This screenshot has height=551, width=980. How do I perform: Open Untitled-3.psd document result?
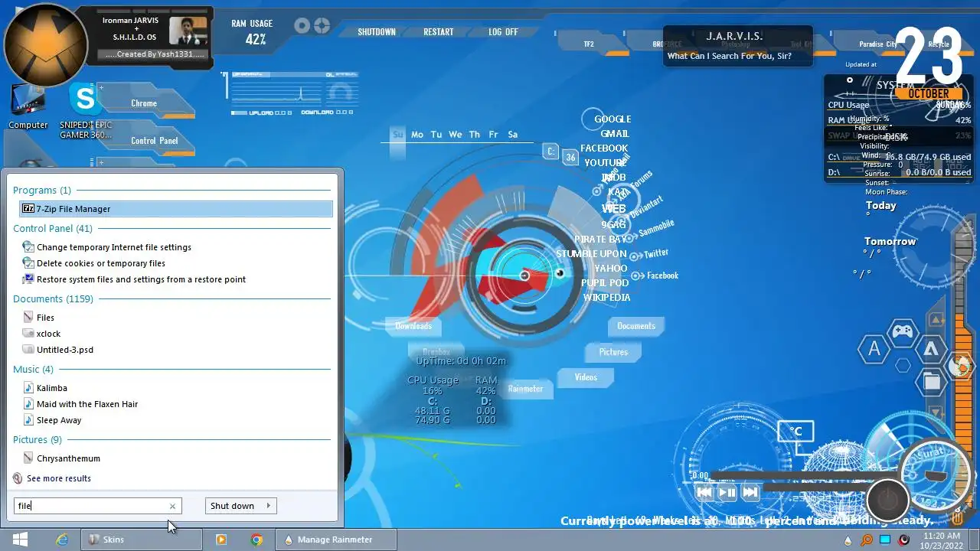tap(58, 350)
